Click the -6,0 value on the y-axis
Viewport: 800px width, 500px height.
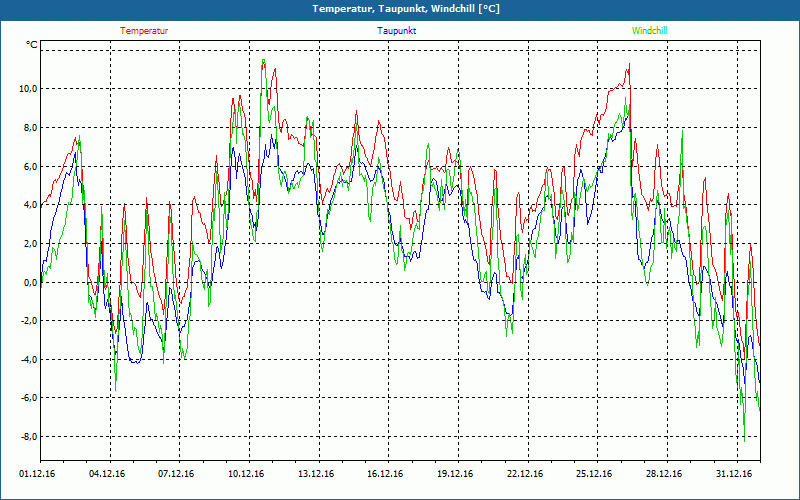[30, 397]
